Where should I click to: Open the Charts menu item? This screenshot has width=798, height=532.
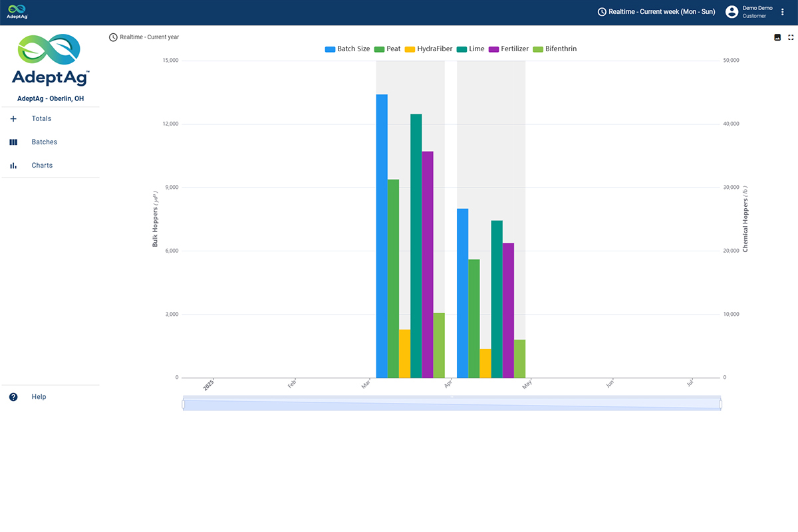[42, 166]
